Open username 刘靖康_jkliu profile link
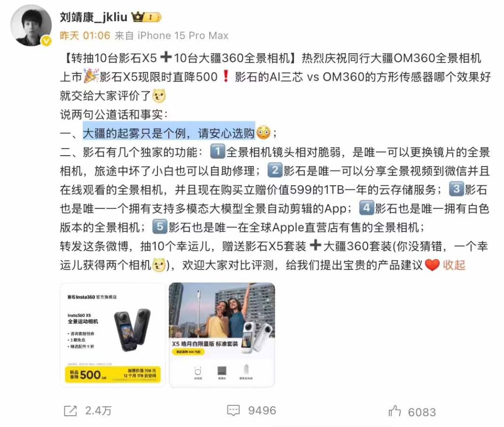 click(94, 17)
